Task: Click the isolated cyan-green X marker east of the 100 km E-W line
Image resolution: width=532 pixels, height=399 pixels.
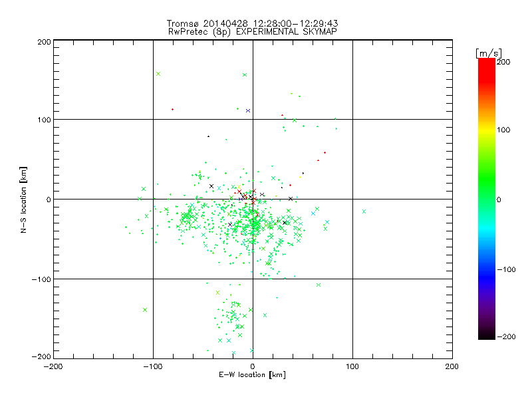Action: [364, 211]
